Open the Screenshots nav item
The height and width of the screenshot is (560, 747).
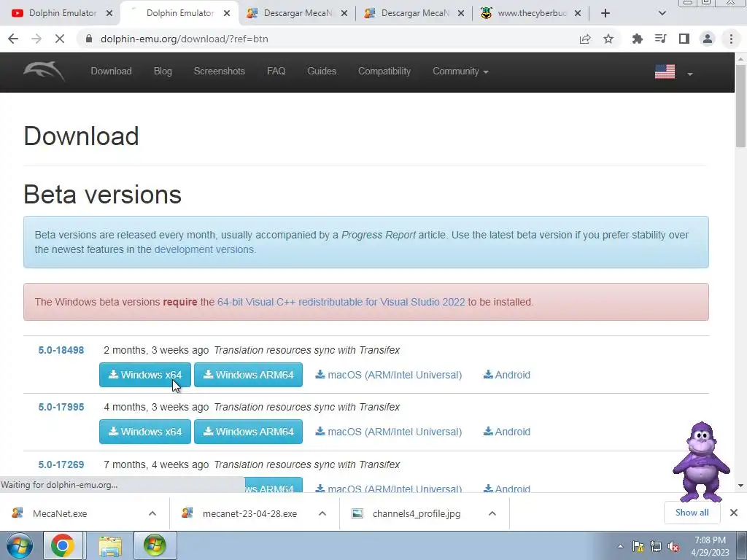click(219, 71)
